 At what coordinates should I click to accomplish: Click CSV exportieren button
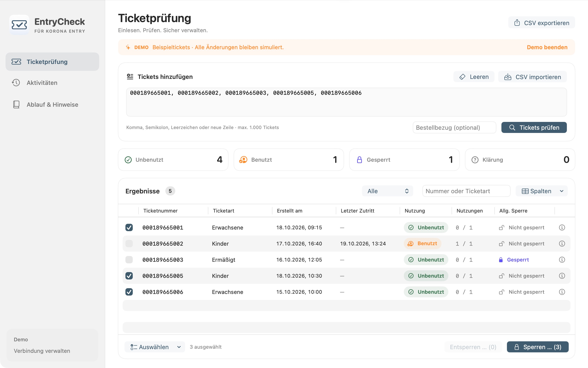(541, 23)
